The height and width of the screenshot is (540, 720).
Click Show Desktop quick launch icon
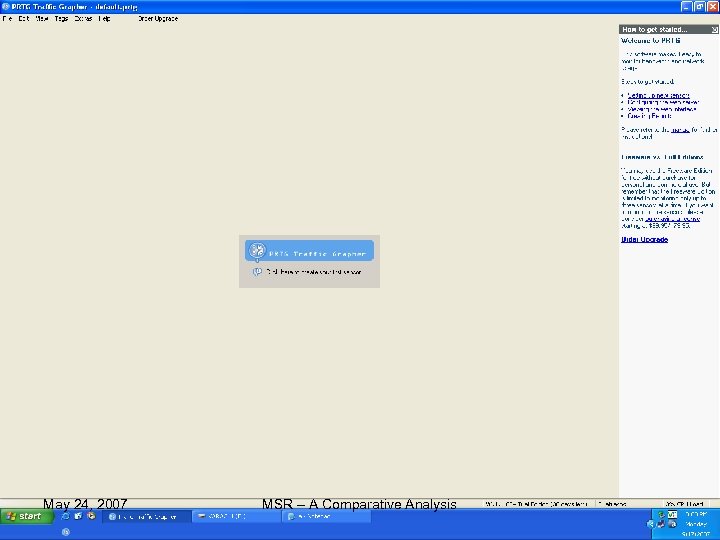pyautogui.click(x=78, y=516)
